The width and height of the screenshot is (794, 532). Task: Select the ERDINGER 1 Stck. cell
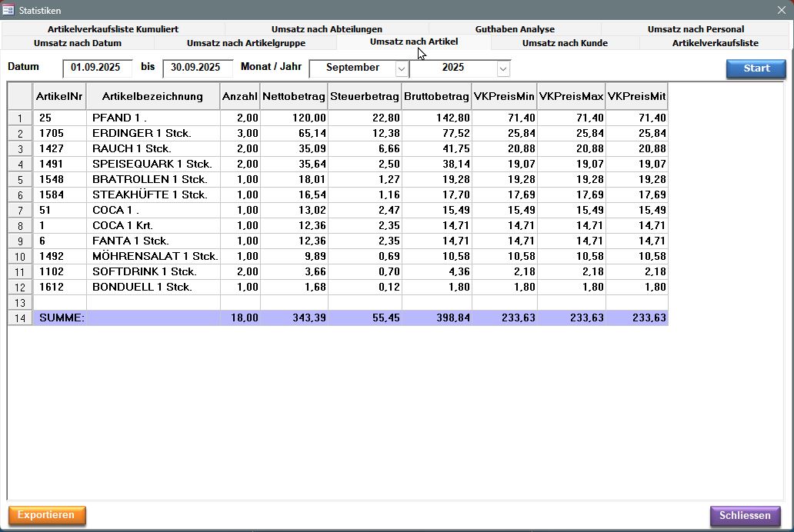pyautogui.click(x=152, y=133)
